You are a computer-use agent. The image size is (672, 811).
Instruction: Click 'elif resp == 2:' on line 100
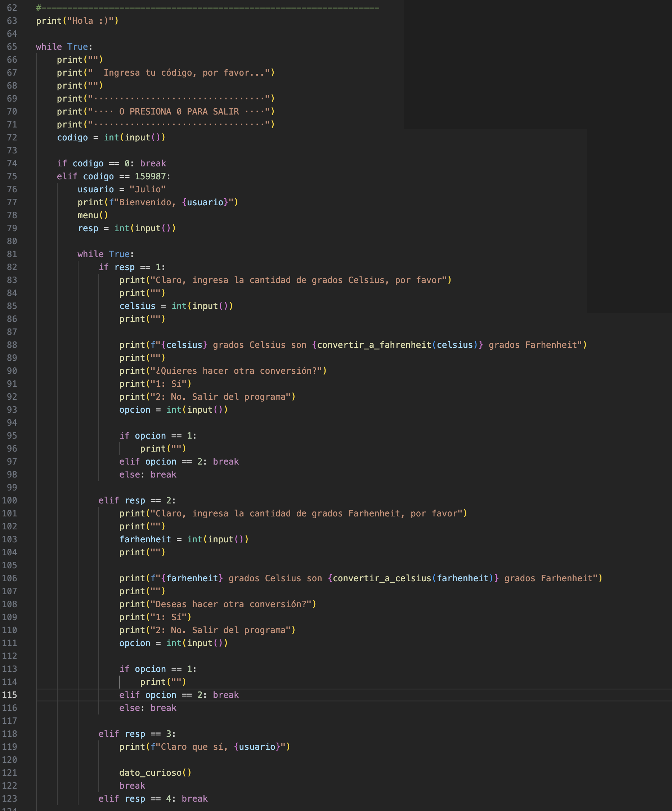coord(137,501)
